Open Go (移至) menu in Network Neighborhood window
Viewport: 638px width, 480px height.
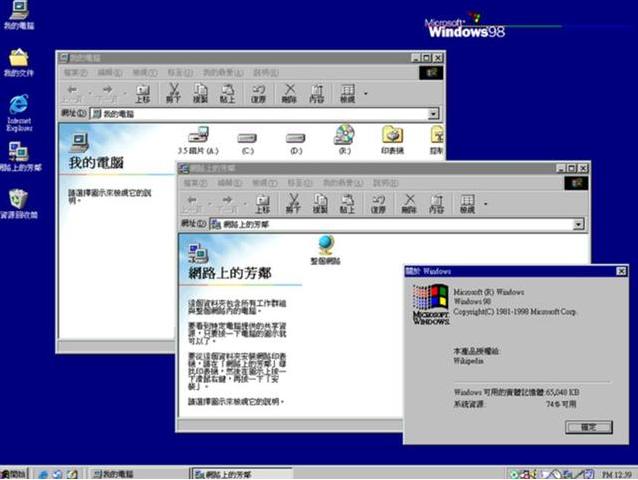(300, 183)
